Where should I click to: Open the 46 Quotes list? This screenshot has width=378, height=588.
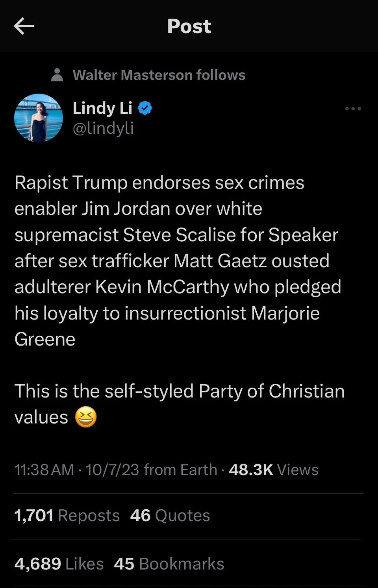pyautogui.click(x=170, y=515)
